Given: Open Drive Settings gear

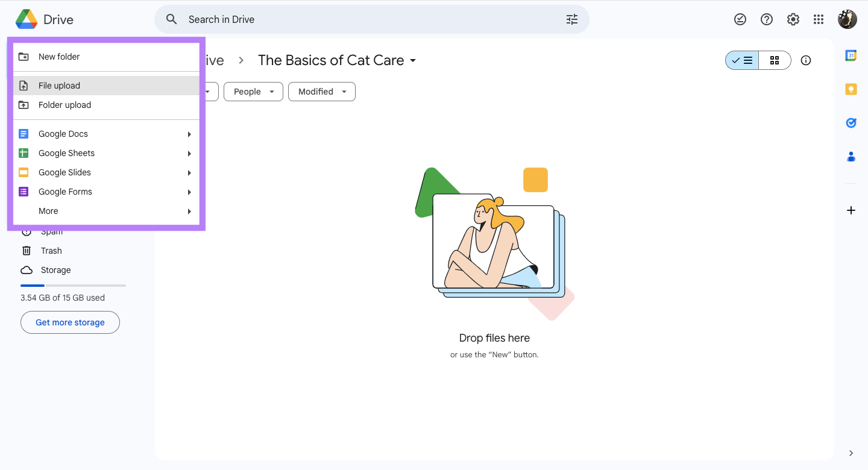Looking at the screenshot, I should (x=793, y=19).
